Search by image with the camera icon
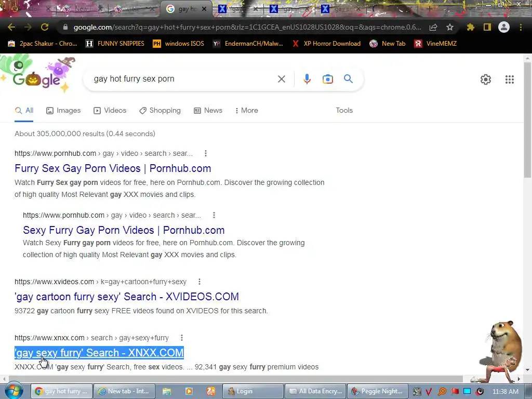 [x=328, y=79]
